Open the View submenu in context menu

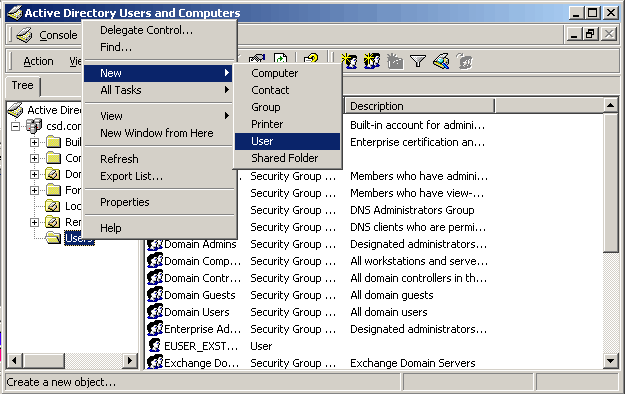pyautogui.click(x=159, y=116)
